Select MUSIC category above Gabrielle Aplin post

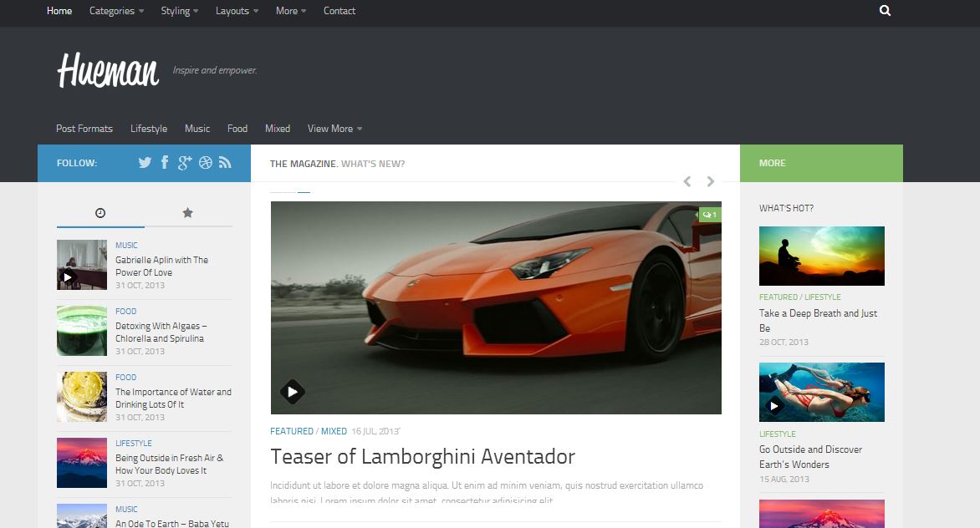tap(126, 246)
